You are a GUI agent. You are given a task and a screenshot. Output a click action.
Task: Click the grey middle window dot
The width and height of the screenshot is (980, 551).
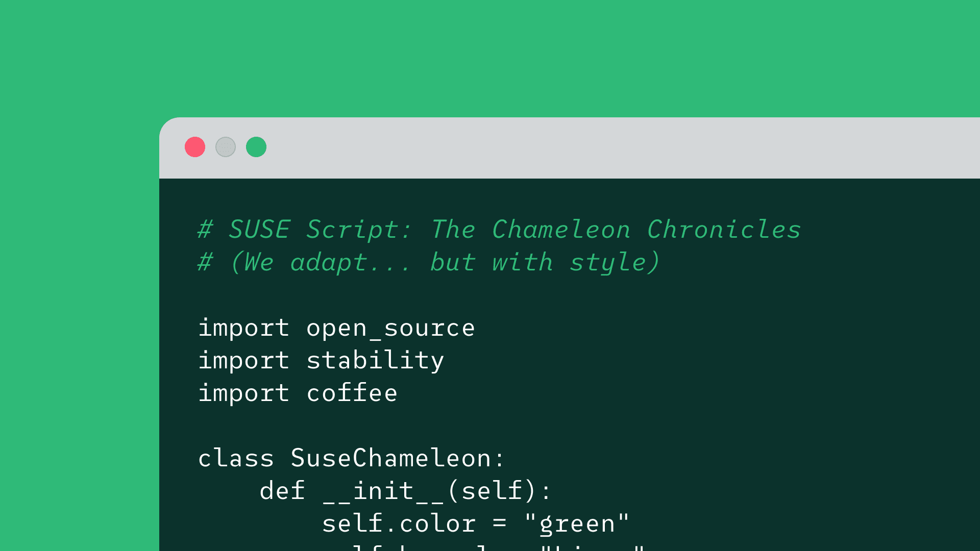[x=226, y=147]
